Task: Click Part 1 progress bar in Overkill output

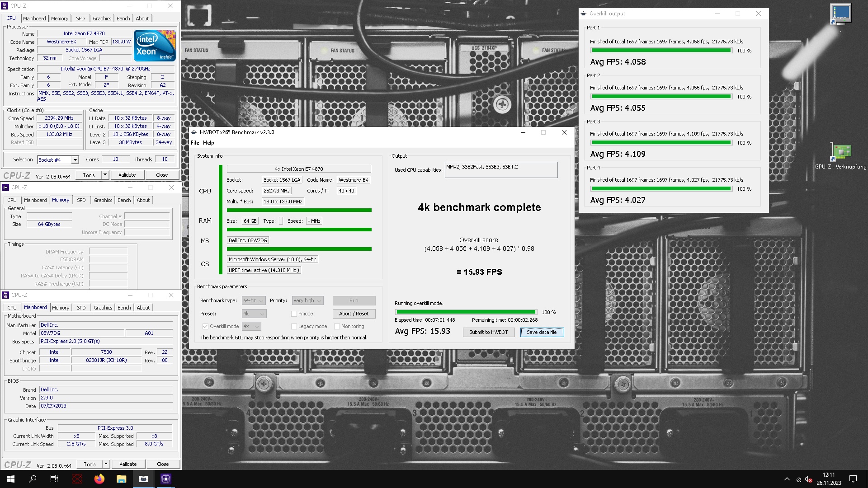Action: 661,51
